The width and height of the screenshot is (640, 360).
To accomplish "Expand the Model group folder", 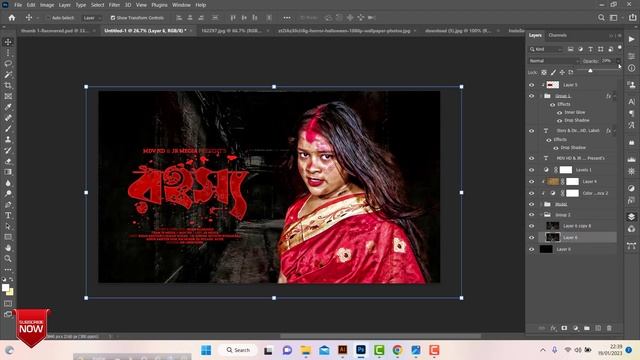I will pos(542,204).
